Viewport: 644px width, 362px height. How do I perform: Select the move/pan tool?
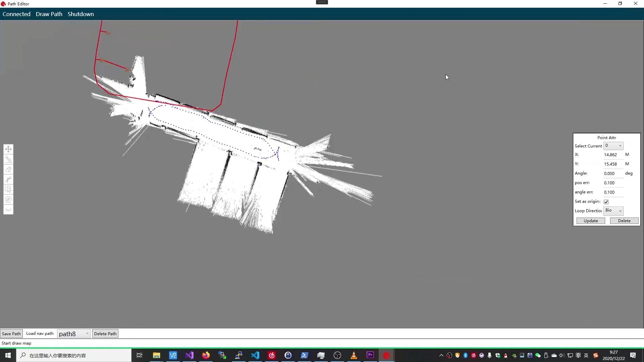click(x=8, y=149)
